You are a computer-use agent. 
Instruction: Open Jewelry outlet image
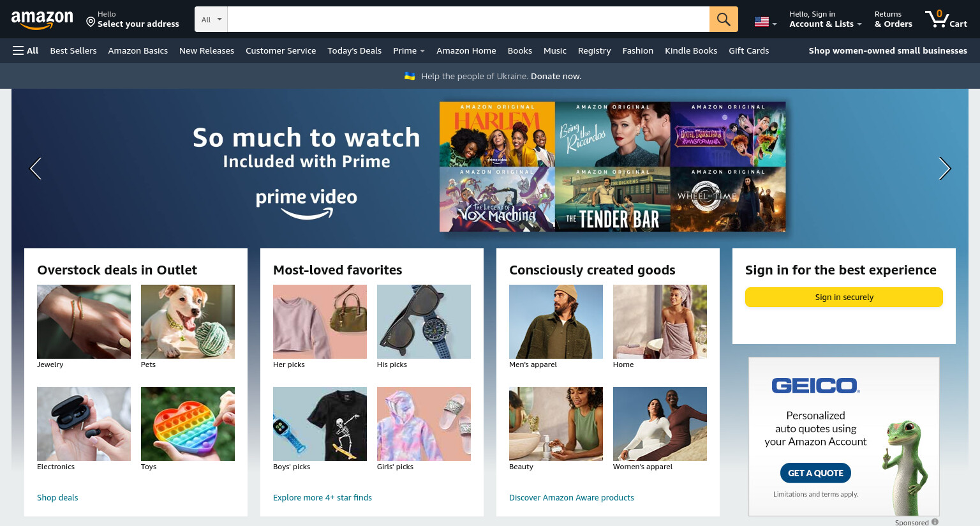coord(84,322)
